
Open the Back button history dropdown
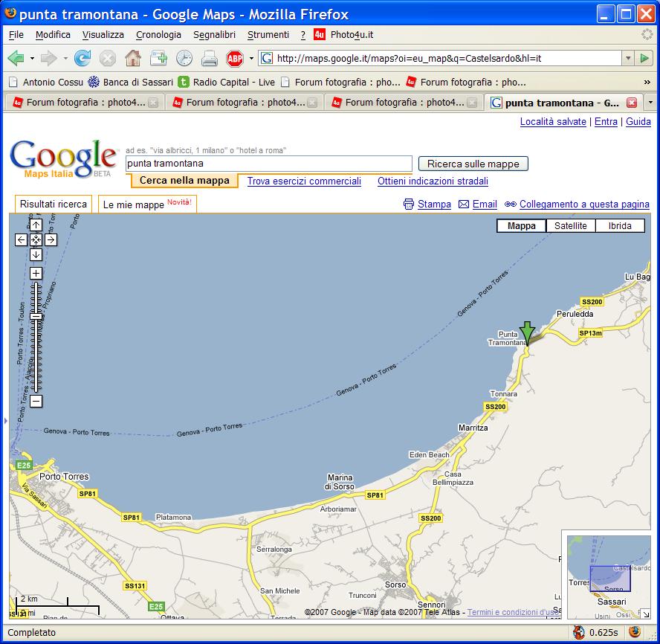32,58
